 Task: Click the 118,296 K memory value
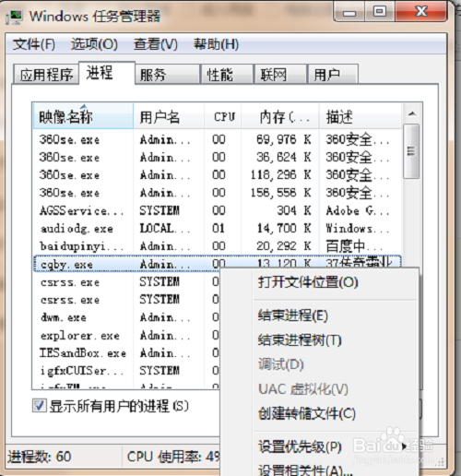(x=280, y=175)
